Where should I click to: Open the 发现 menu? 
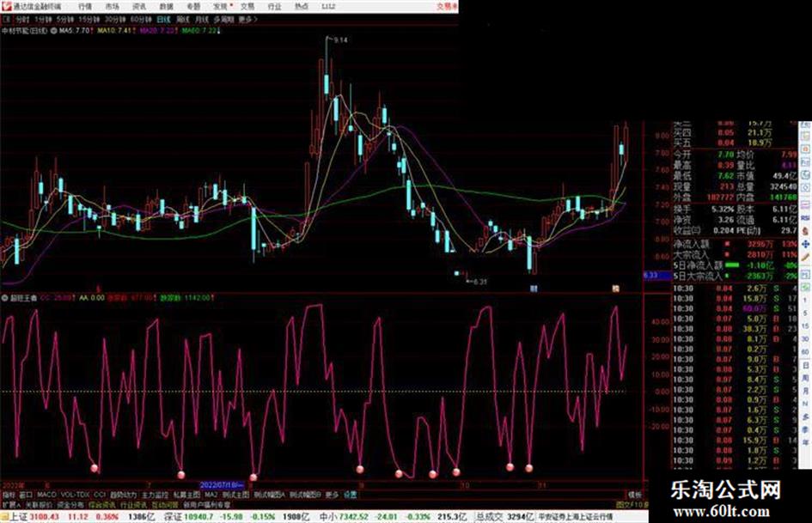(x=220, y=7)
